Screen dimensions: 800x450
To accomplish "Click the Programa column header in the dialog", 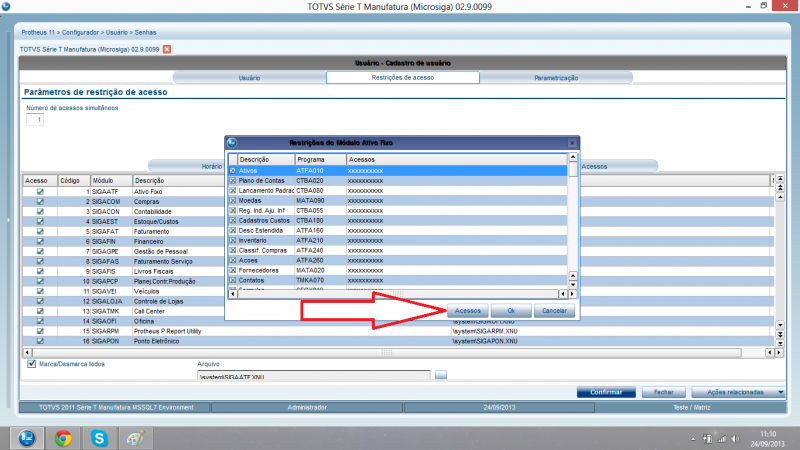I will [320, 160].
